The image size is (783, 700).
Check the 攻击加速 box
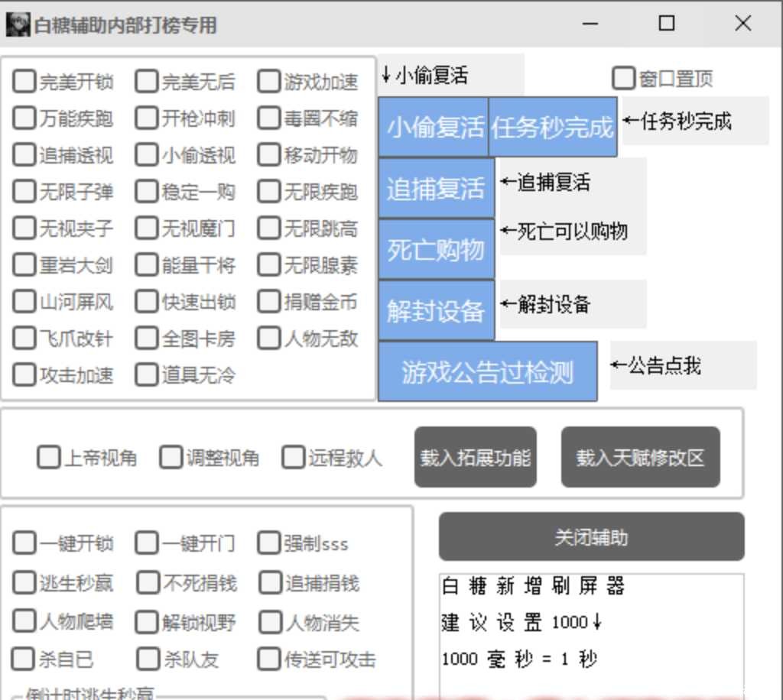click(24, 374)
